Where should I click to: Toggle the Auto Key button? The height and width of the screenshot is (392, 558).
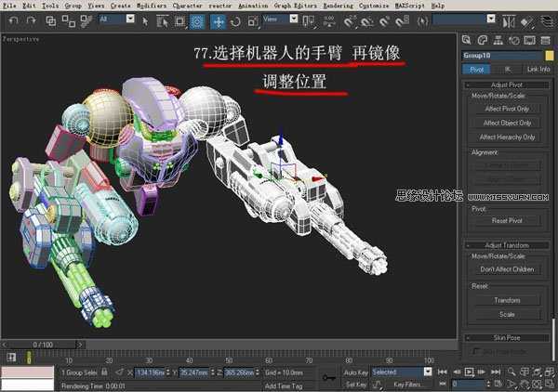[355, 372]
